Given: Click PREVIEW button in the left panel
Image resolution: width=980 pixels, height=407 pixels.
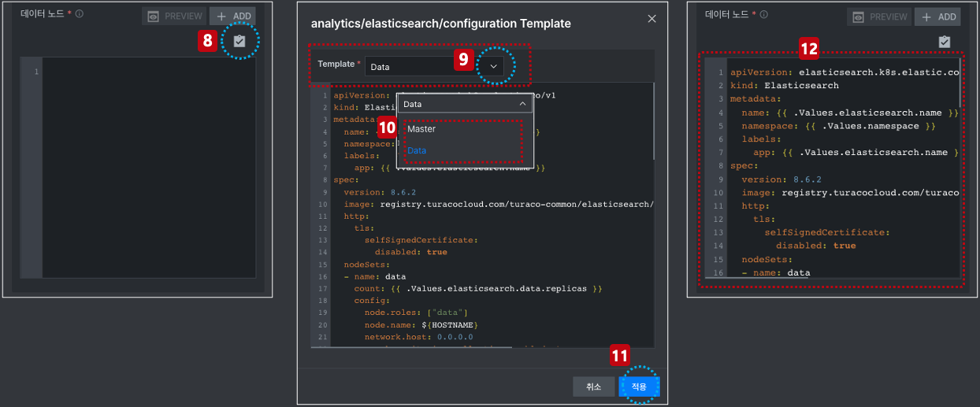Looking at the screenshot, I should [x=174, y=16].
